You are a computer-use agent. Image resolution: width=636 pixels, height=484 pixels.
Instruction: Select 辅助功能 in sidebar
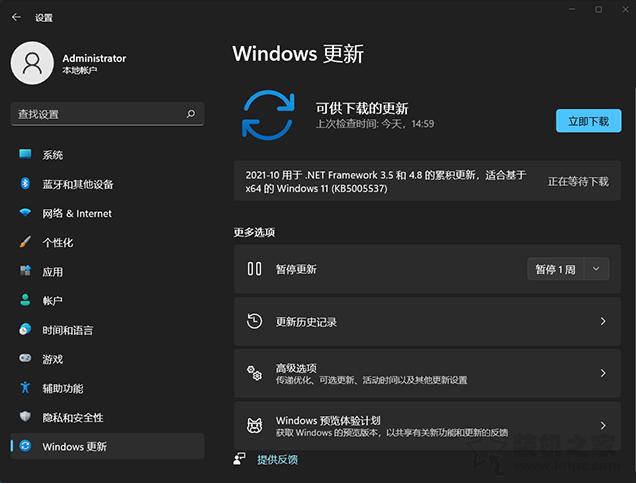tap(107, 388)
